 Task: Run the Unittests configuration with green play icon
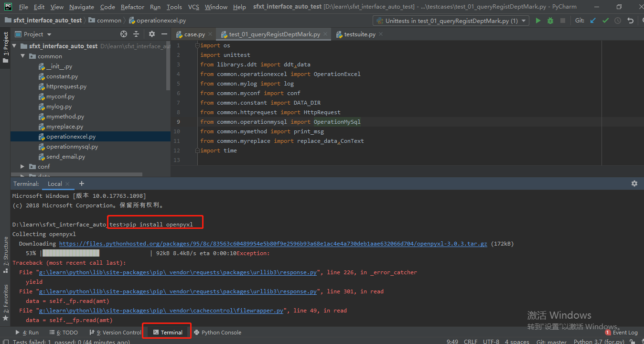(538, 21)
